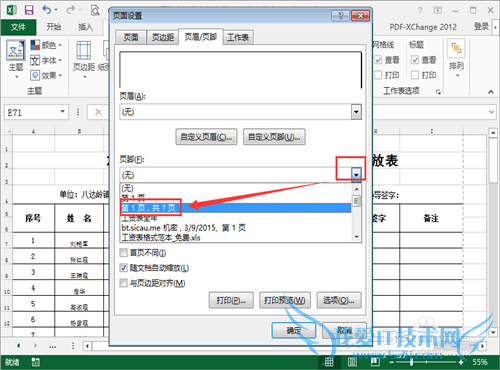Click the footer list scrollbar down arrow
Image resolution: width=500 pixels, height=370 pixels.
coord(356,237)
